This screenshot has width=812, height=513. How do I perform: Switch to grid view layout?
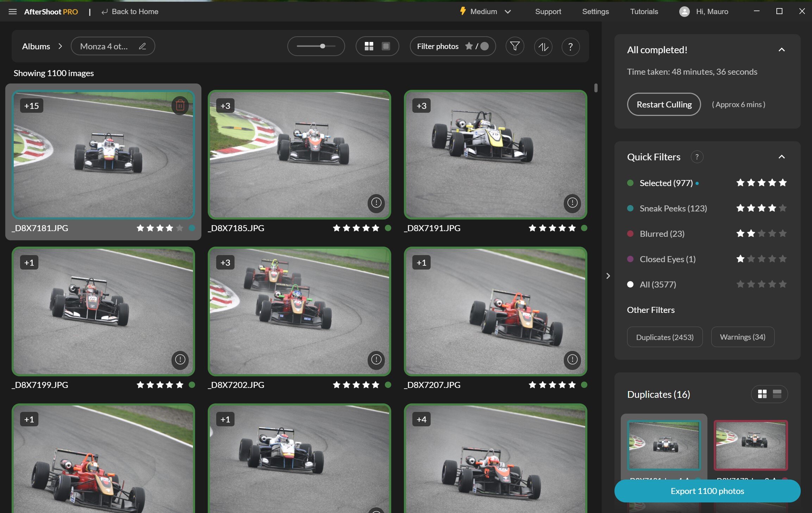pos(369,46)
